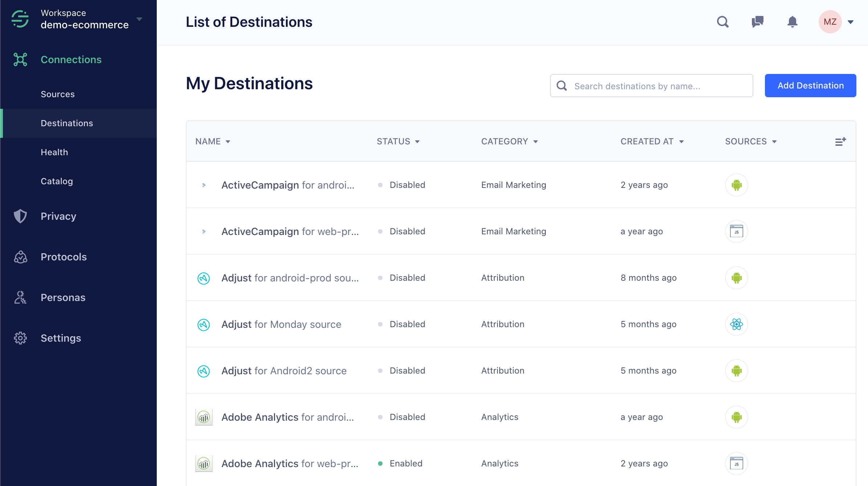Open Settings from sidebar

[x=61, y=338]
